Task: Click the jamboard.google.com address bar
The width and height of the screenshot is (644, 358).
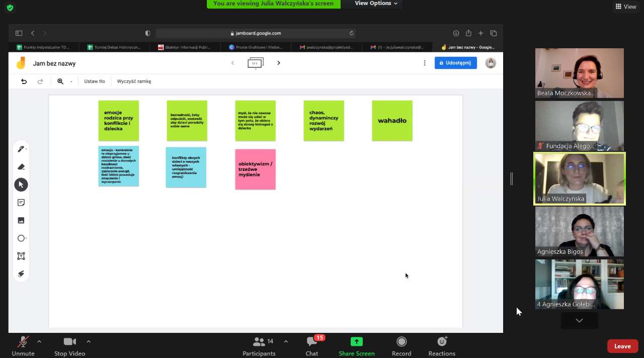Action: [256, 33]
